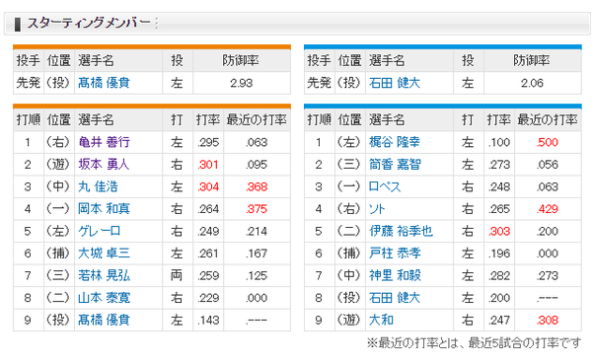Click the スターティングメンバー section heading
This screenshot has width=592, height=364.
click(x=89, y=23)
